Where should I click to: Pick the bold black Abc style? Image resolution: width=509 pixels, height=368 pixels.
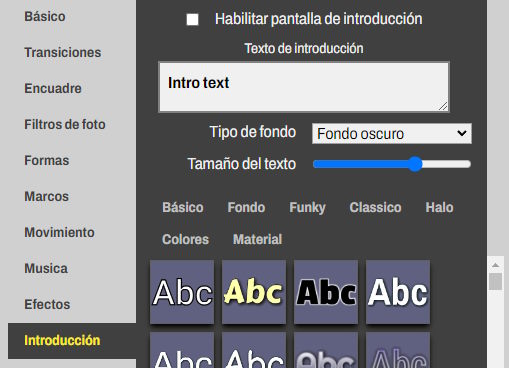[326, 292]
